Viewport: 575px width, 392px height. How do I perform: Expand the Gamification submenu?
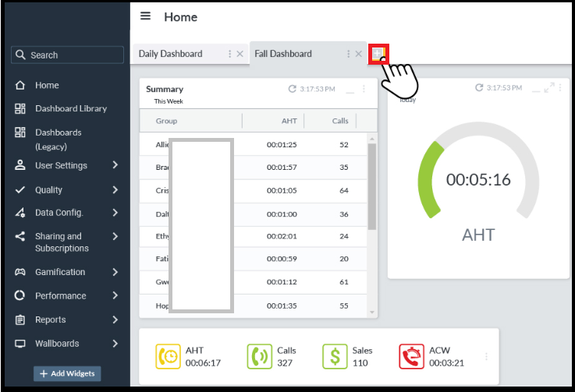tap(115, 272)
